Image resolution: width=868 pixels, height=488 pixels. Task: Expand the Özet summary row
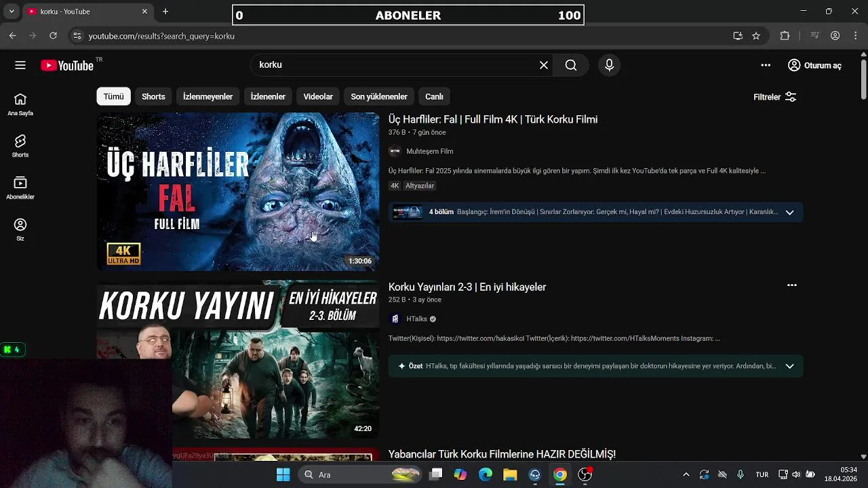tap(595, 366)
